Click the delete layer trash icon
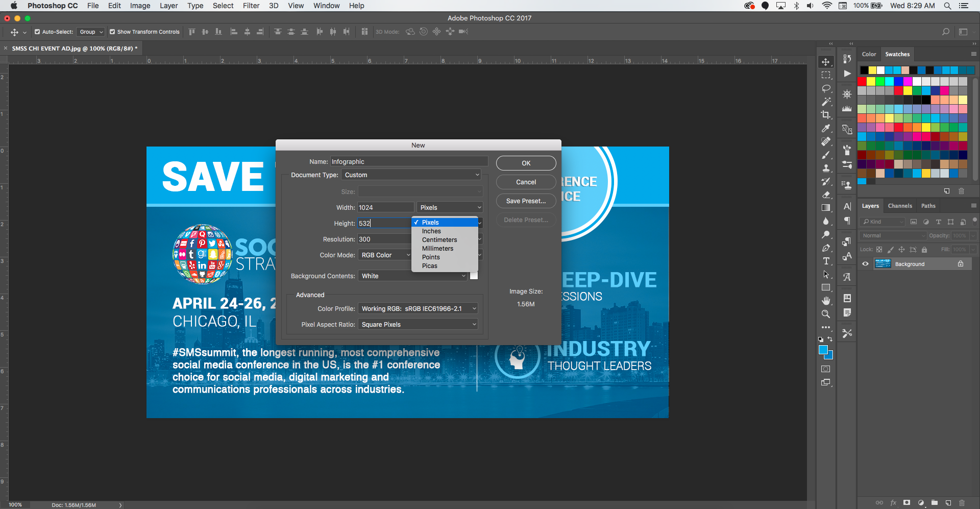The image size is (980, 509). pos(962,503)
